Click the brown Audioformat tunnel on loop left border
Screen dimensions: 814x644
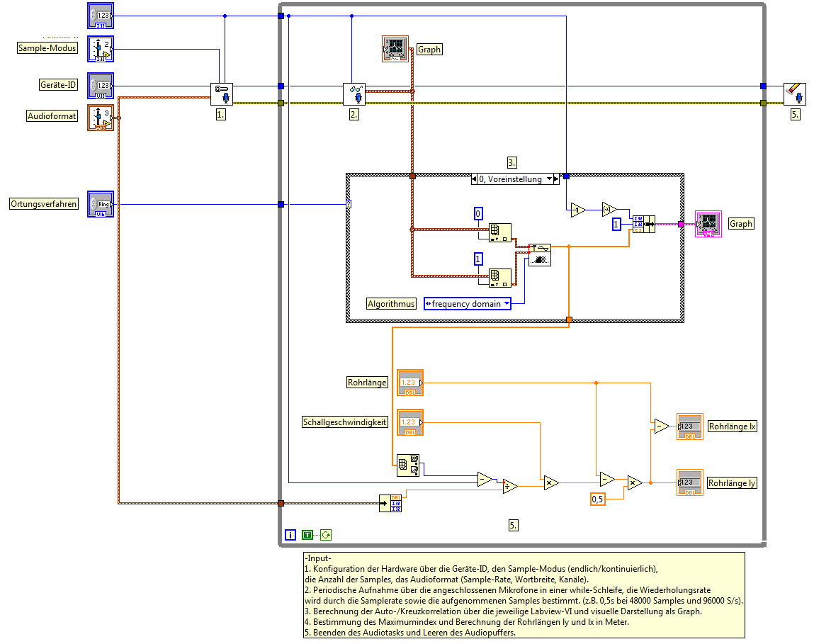pyautogui.click(x=281, y=503)
